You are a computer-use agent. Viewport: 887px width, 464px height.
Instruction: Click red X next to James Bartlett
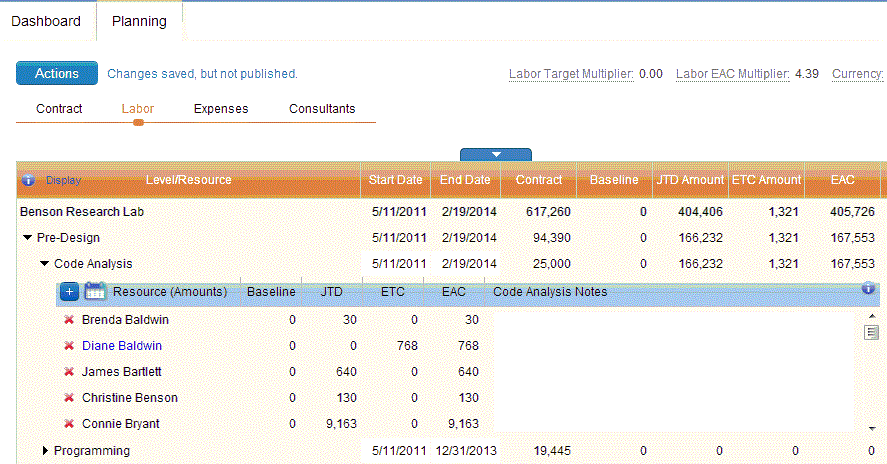point(69,372)
